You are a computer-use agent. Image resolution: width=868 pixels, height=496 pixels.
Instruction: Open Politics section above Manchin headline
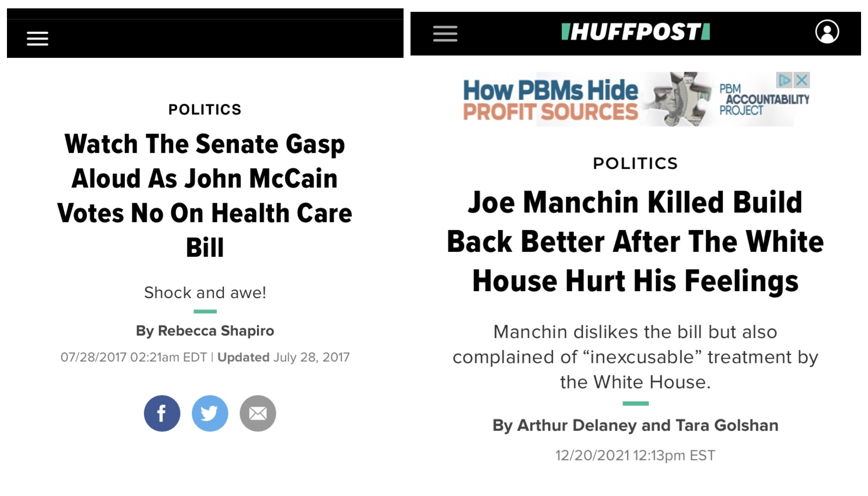[635, 163]
